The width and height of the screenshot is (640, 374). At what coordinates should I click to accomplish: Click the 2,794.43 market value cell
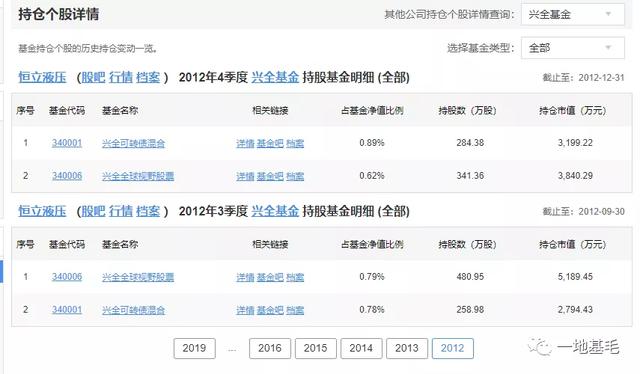tap(575, 310)
